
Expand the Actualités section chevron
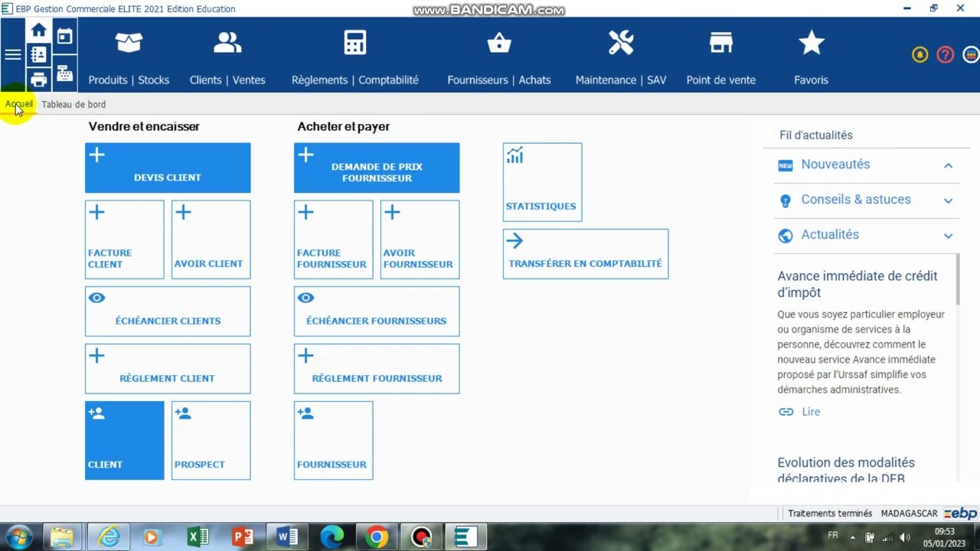[x=948, y=236]
